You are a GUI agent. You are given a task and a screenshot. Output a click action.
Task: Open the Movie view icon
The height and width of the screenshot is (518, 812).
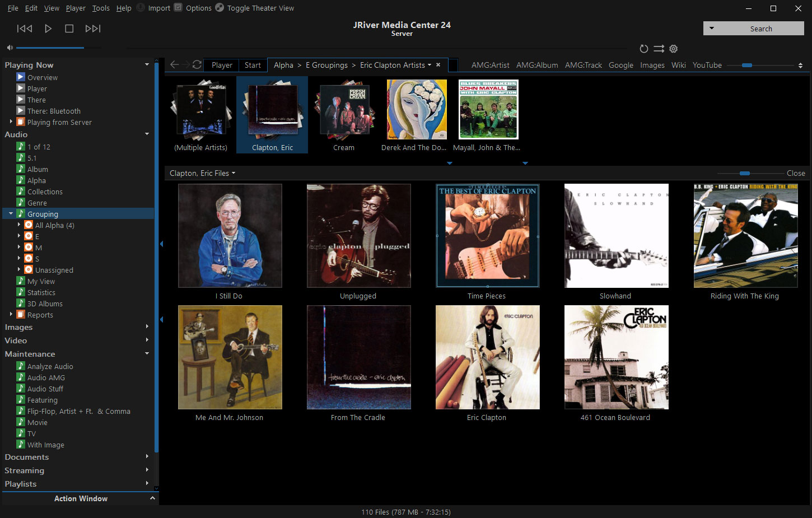click(21, 422)
